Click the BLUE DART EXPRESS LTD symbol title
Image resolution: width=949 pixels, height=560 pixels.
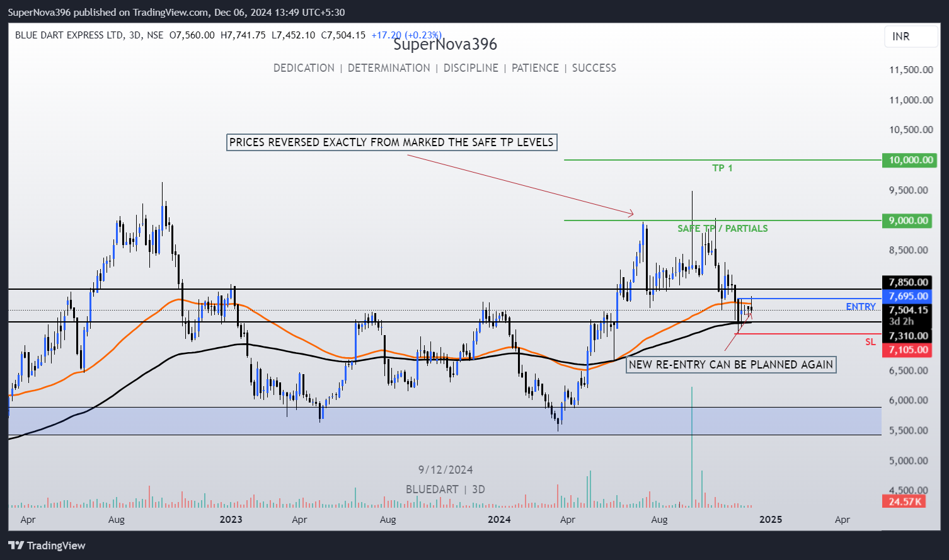click(69, 35)
